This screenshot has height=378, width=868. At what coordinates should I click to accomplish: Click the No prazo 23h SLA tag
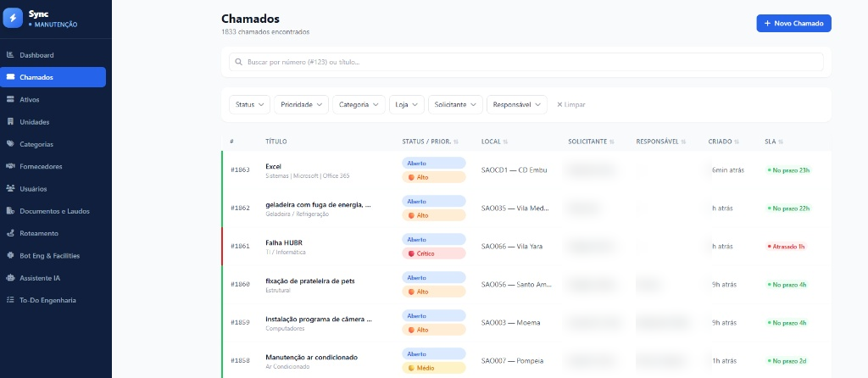[789, 170]
